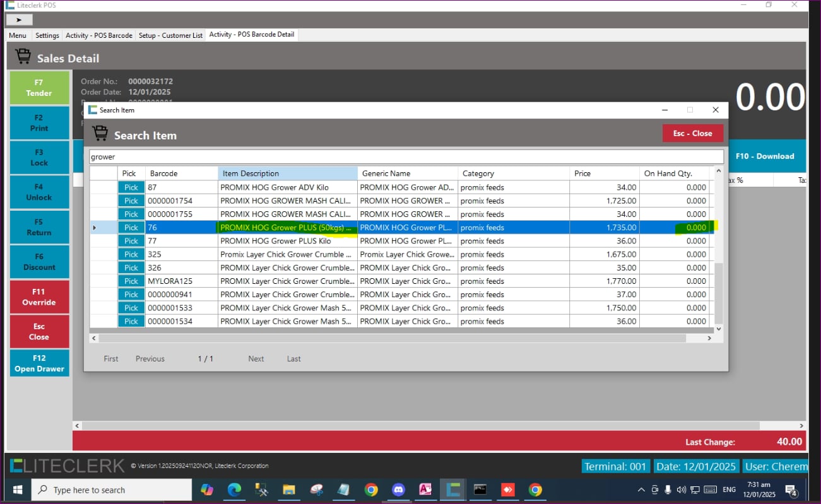Image resolution: width=821 pixels, height=504 pixels.
Task: Launch Microsoft Edge from the taskbar
Action: pyautogui.click(x=234, y=489)
